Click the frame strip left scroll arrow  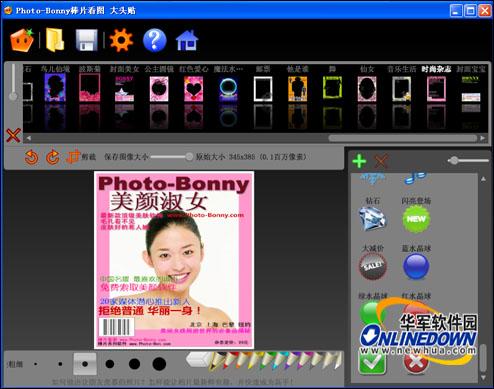click(x=29, y=138)
